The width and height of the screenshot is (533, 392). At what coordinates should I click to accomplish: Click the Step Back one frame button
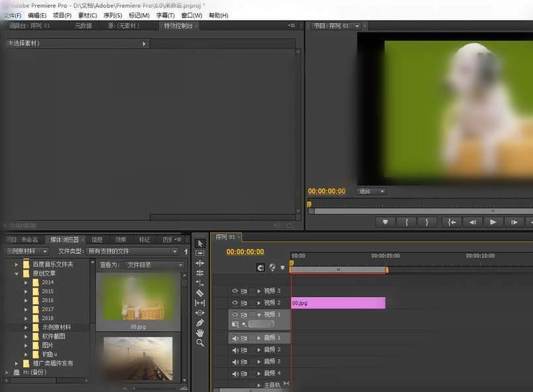click(x=472, y=222)
